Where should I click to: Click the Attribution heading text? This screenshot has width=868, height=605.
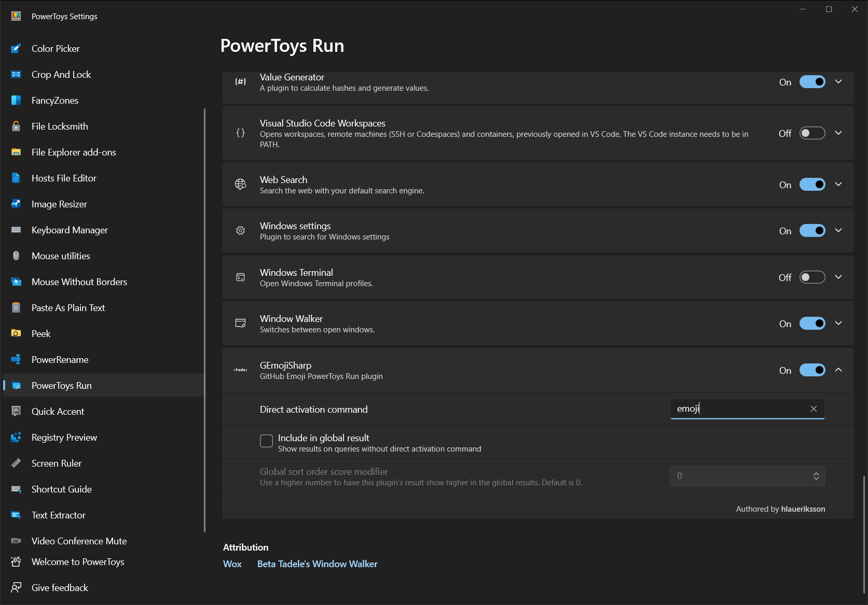246,547
